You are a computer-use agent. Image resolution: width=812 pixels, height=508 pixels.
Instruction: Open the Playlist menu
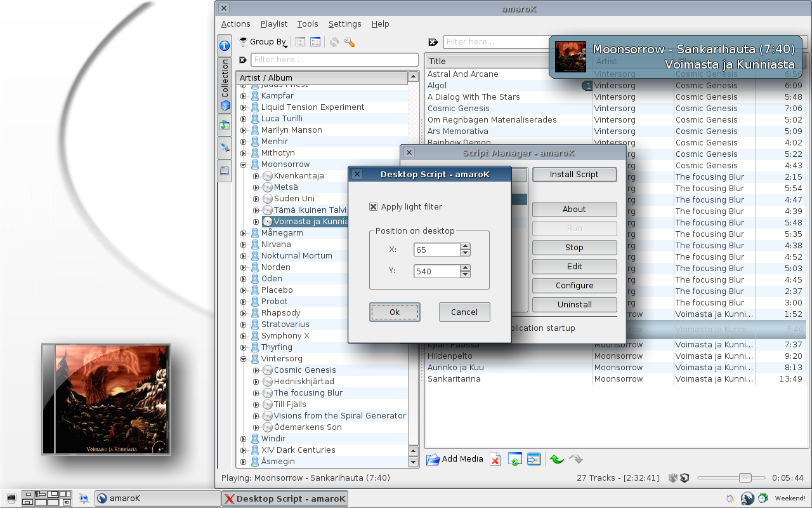point(274,24)
